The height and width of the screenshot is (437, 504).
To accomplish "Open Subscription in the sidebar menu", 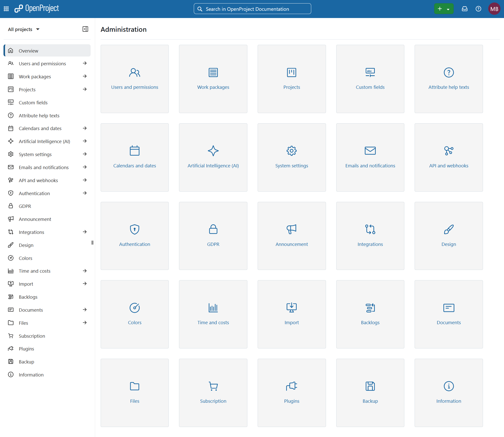I will tap(47, 336).
